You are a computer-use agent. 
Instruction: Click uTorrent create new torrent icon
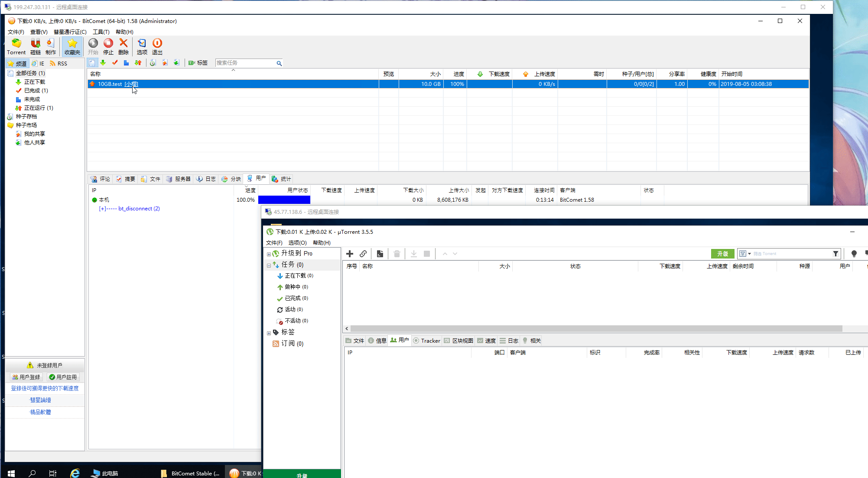pos(380,254)
